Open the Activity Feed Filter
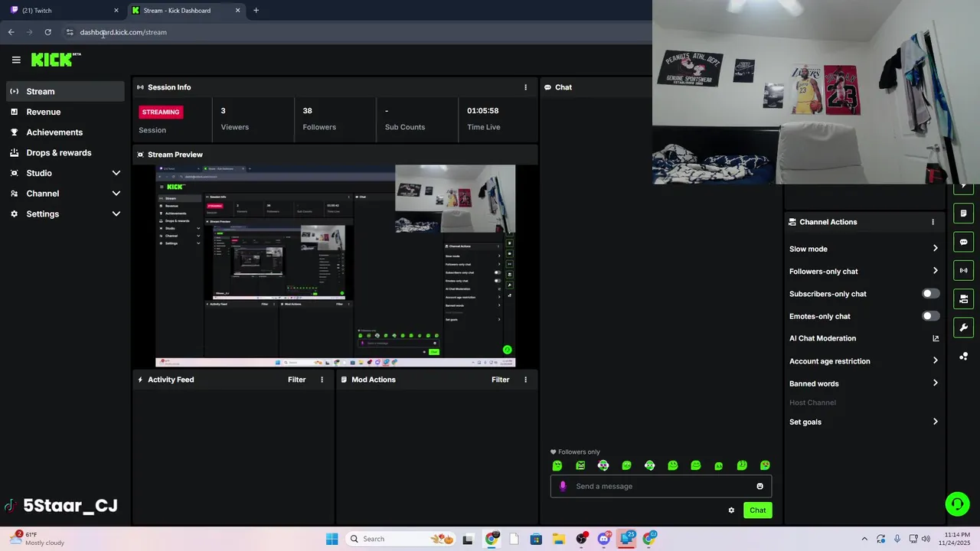 pyautogui.click(x=296, y=380)
